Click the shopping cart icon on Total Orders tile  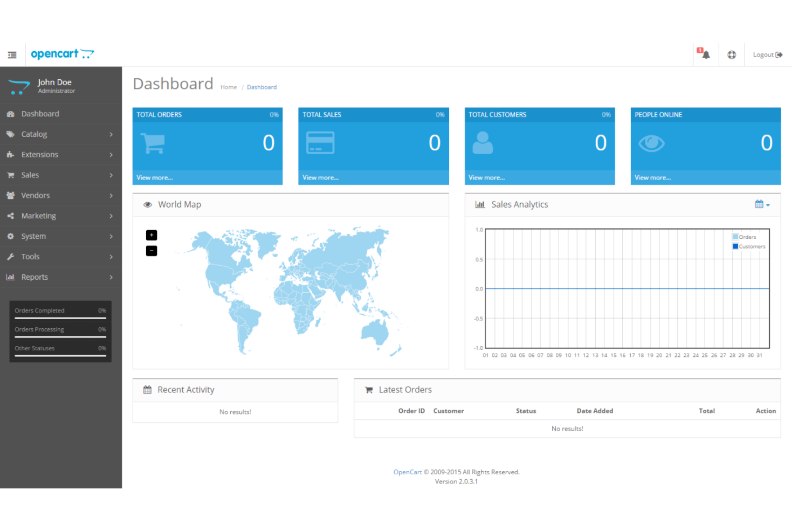[153, 142]
